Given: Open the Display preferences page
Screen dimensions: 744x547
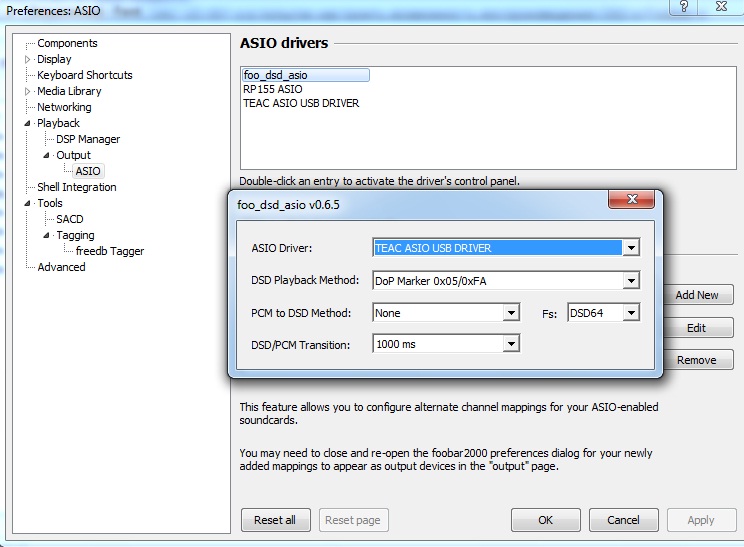Looking at the screenshot, I should click(x=54, y=59).
